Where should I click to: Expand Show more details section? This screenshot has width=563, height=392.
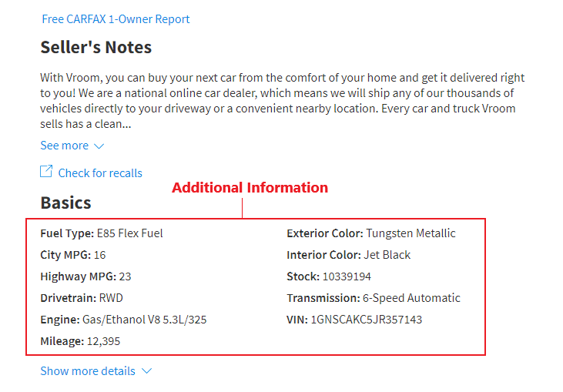(88, 370)
